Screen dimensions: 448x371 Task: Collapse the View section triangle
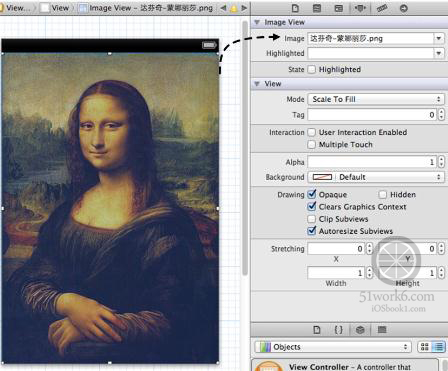257,84
